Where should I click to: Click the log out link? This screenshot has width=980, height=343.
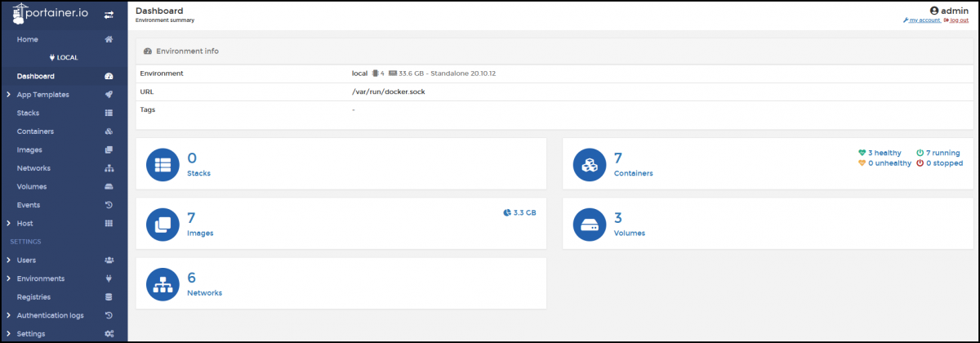point(957,20)
